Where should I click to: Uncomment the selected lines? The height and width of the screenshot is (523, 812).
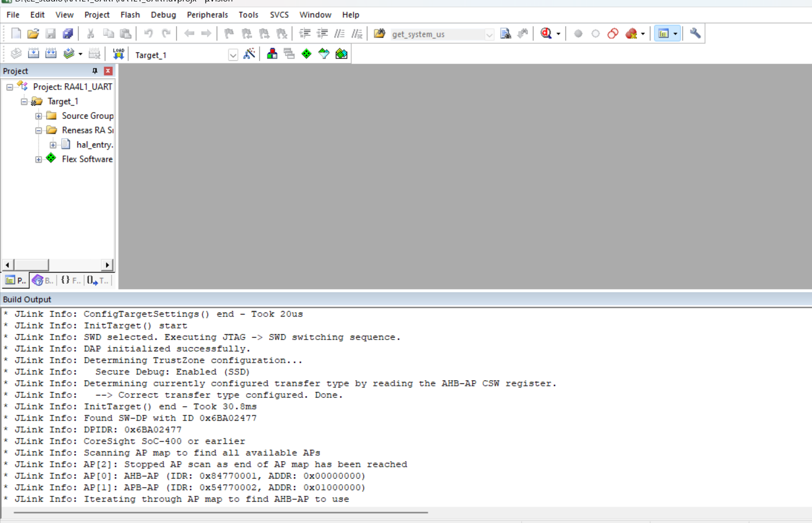click(x=357, y=34)
